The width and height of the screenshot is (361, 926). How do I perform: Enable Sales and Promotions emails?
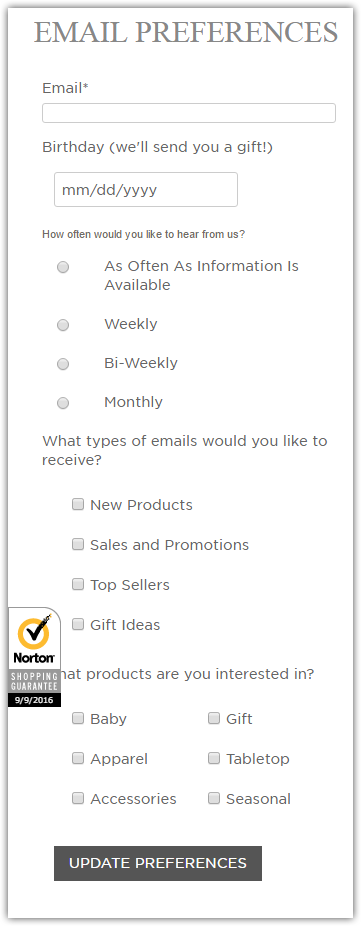(78, 544)
